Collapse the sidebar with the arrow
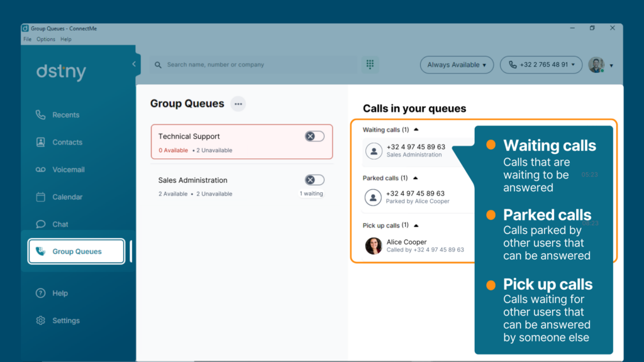Viewport: 644px width, 362px height. tap(134, 64)
